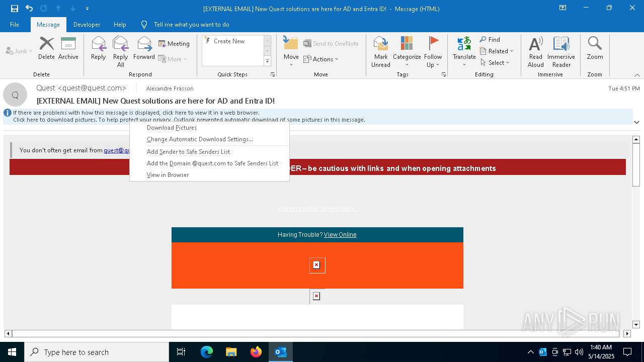Image resolution: width=644 pixels, height=362 pixels.
Task: Click the Save icon in the title bar
Action: (15, 9)
